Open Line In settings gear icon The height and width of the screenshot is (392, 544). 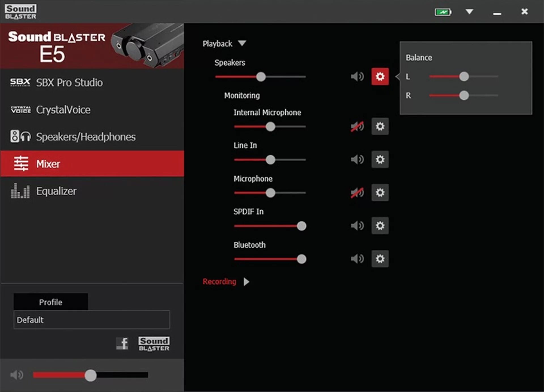point(380,159)
